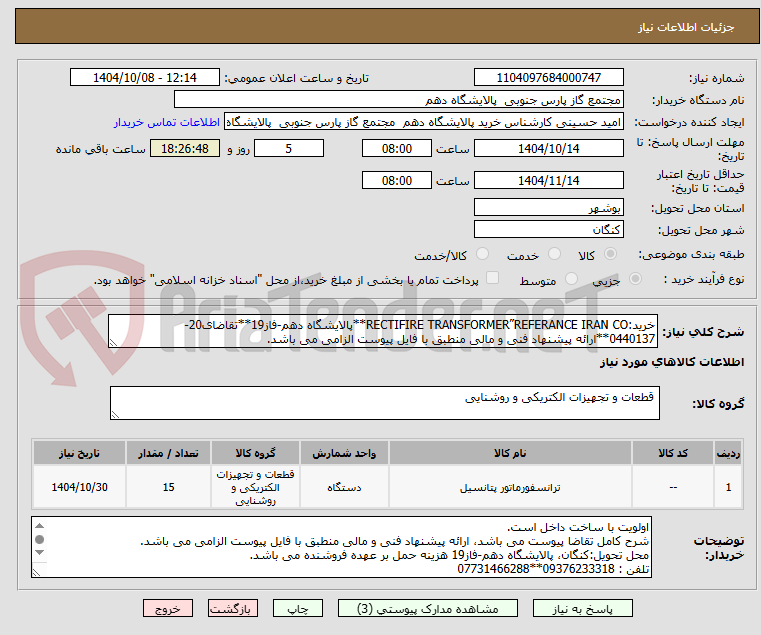Click response deadline date field 1404/10/14
This screenshot has height=635, width=761.
tap(548, 149)
